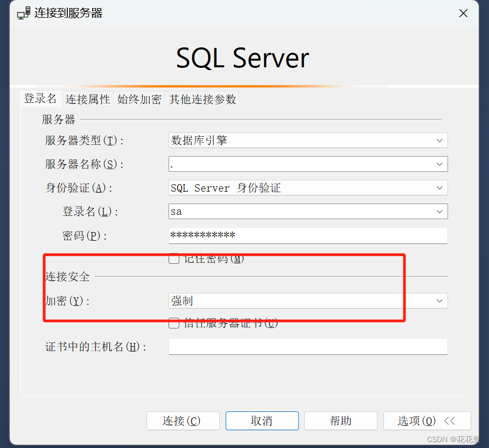Click the 取消 button
Viewport: 489px width, 448px height.
pos(262,421)
